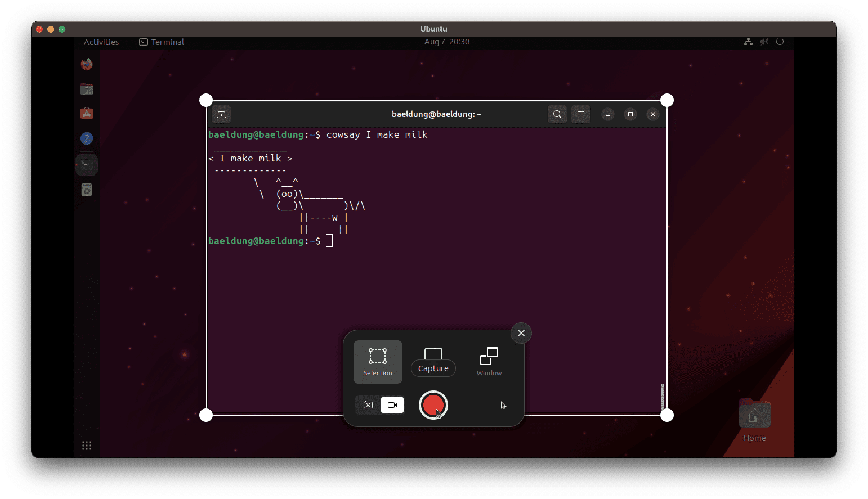Open terminal hamburger menu
The width and height of the screenshot is (868, 499).
pyautogui.click(x=580, y=114)
